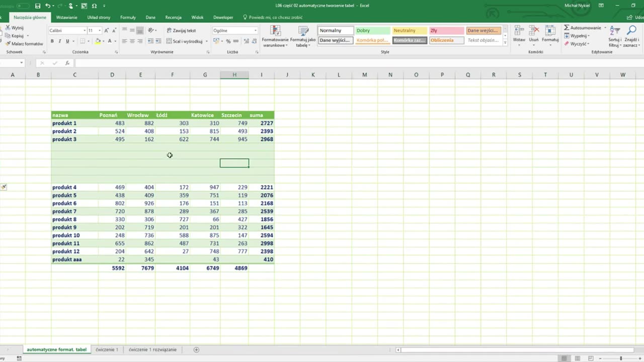Open Formatowanie warunkowe menu
Screen dimensions: 644x362
275,36
